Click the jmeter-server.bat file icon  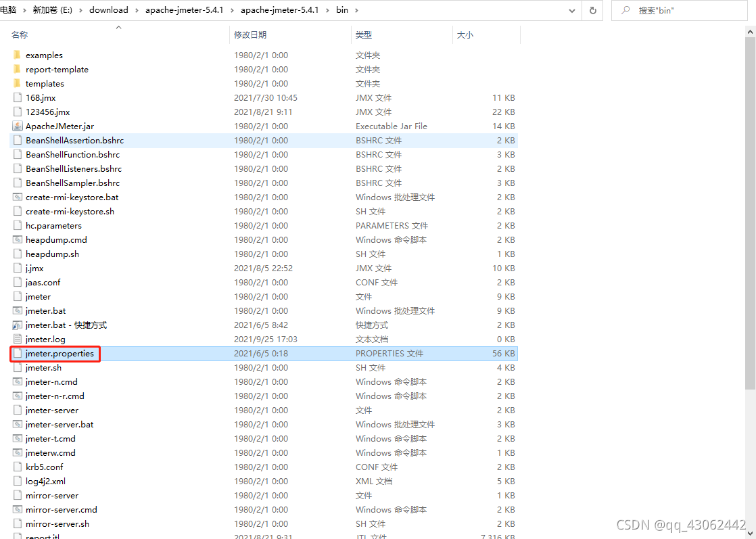point(18,424)
